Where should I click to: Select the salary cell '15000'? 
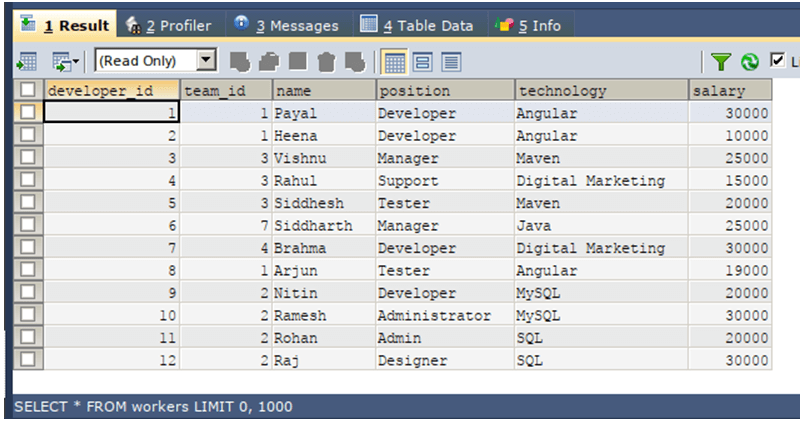(730, 180)
